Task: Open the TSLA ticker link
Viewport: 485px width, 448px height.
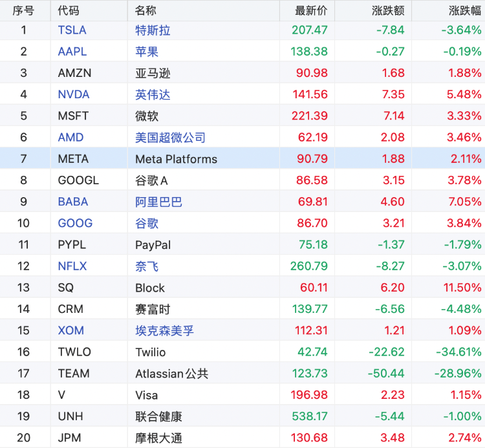Action: click(x=72, y=30)
